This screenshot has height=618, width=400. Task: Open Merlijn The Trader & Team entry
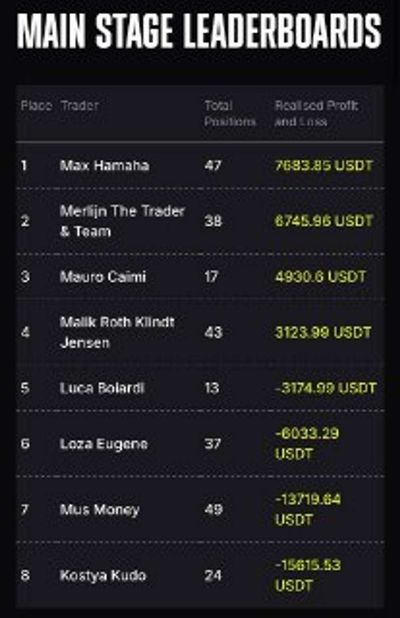(122, 221)
